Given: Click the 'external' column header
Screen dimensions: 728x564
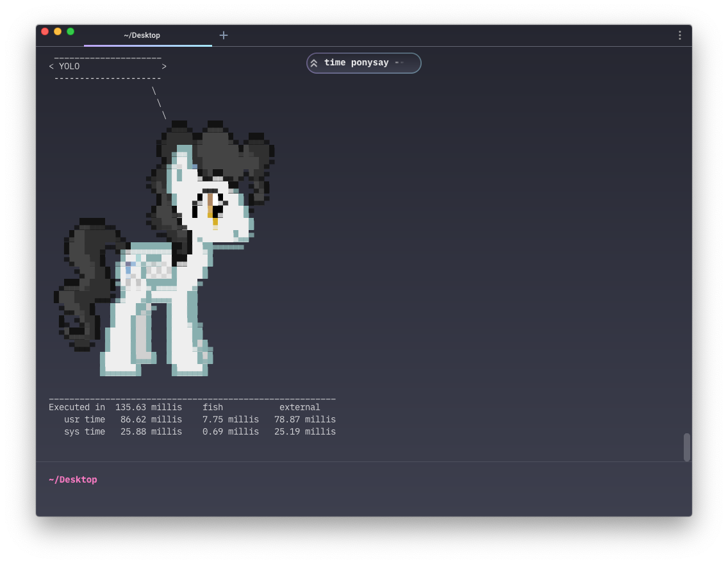Looking at the screenshot, I should coord(299,407).
